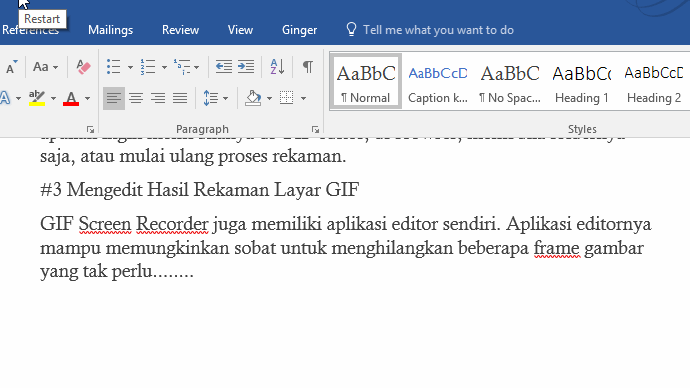
Task: Click the Bullets list icon
Action: coord(114,67)
